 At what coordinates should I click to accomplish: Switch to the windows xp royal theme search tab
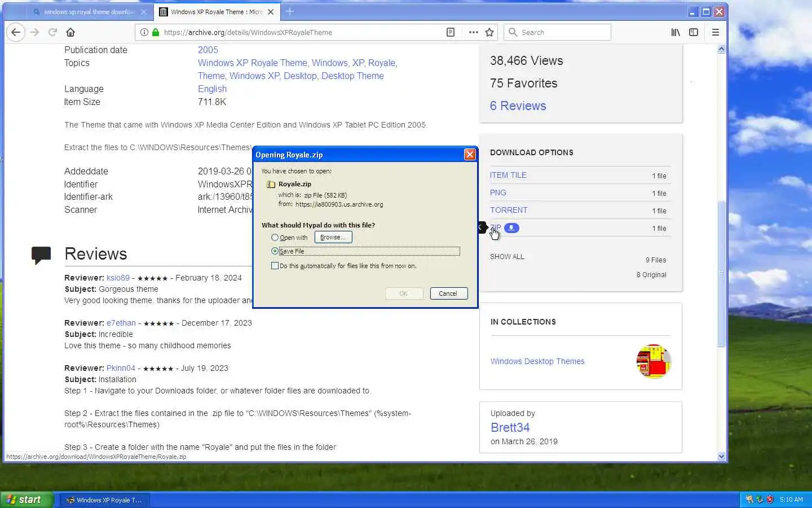(90, 12)
